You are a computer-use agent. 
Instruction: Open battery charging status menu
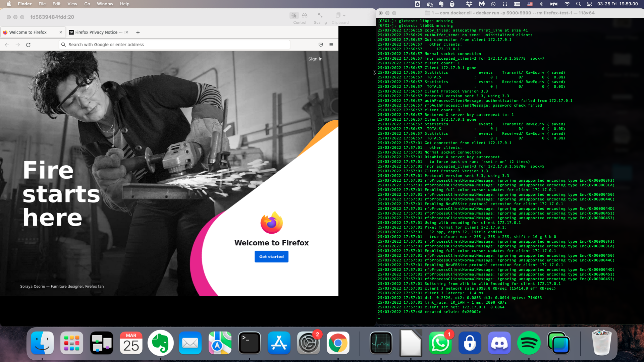(554, 4)
